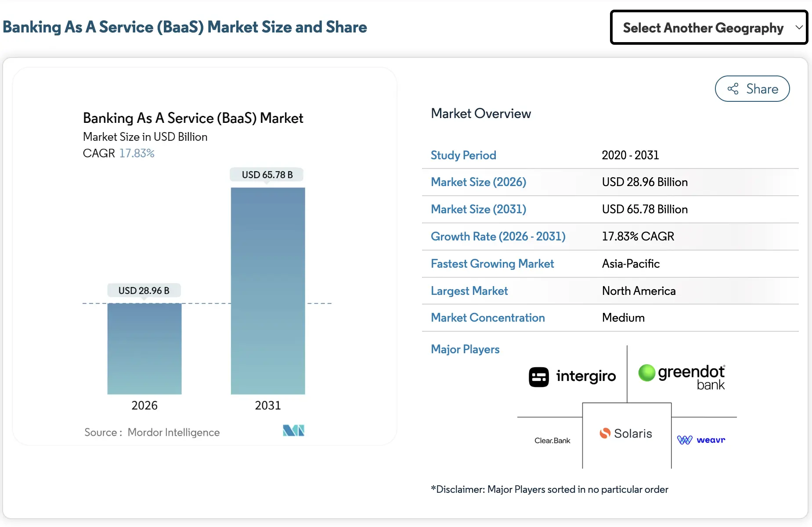Click the Major Players heading link
The height and width of the screenshot is (527, 812).
465,349
